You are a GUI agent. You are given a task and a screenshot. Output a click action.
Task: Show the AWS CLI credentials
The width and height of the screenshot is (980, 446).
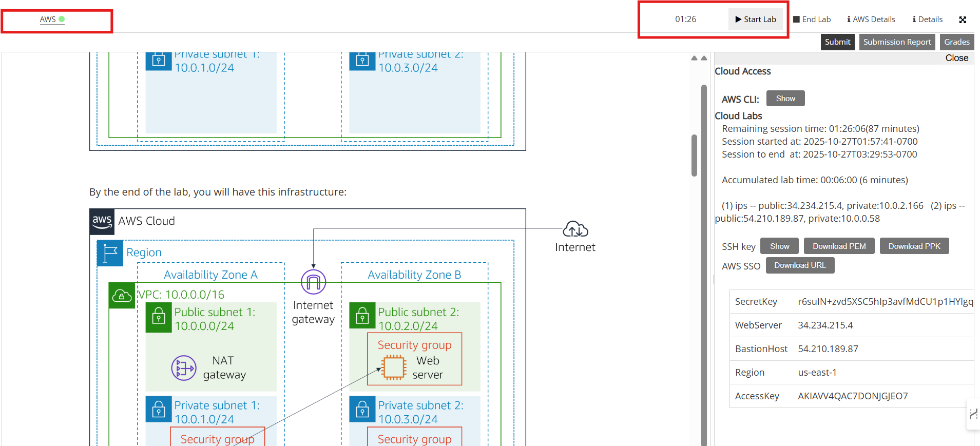785,99
